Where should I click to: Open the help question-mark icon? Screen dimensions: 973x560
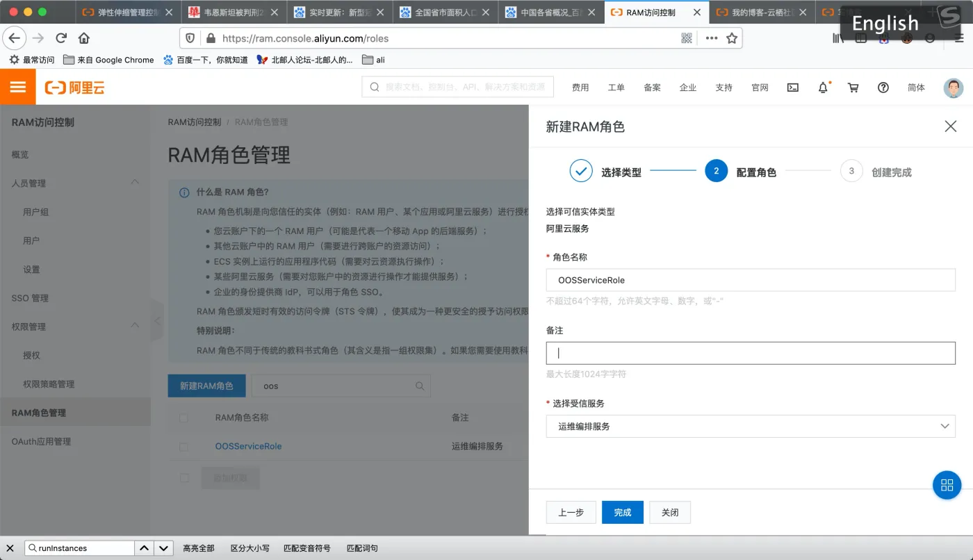pos(883,88)
